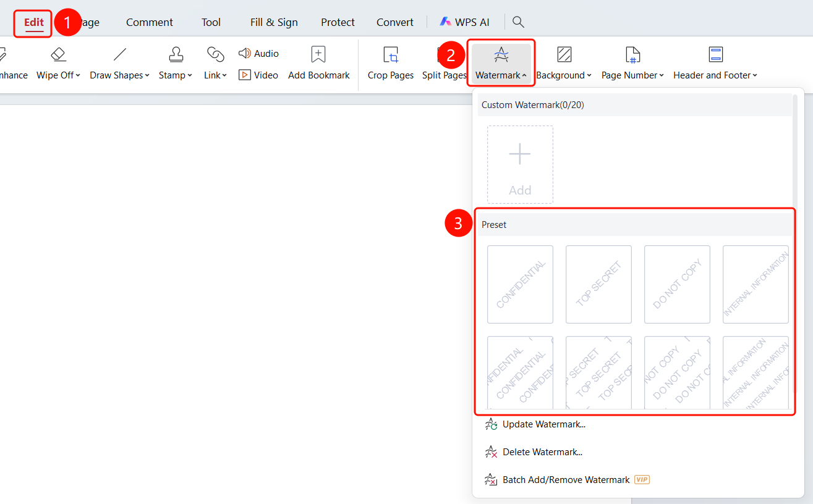Open the Convert tab
Image resolution: width=813 pixels, height=504 pixels.
pyautogui.click(x=395, y=22)
